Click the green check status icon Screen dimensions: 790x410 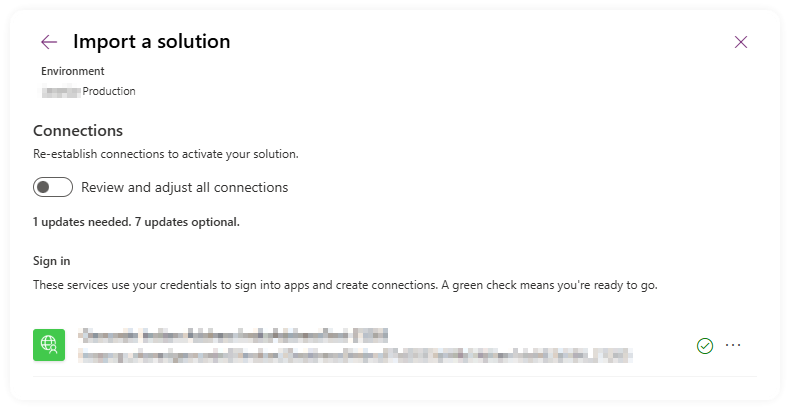(705, 346)
